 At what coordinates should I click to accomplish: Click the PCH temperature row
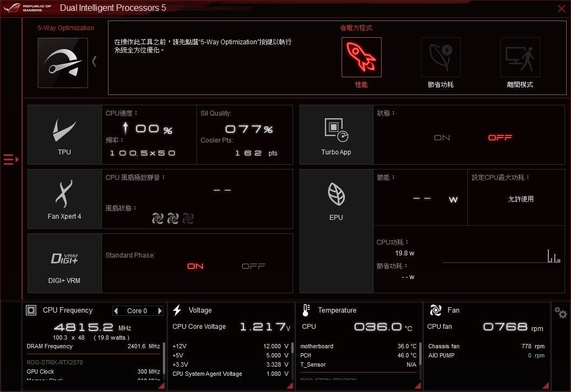coord(358,355)
